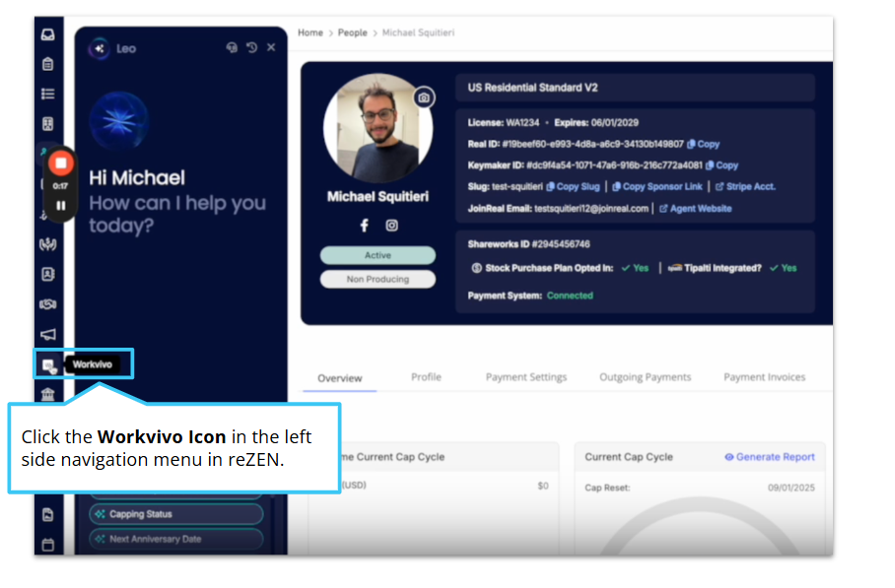Click the Copy Slug link
This screenshot has width=895, height=588.
coord(573,186)
